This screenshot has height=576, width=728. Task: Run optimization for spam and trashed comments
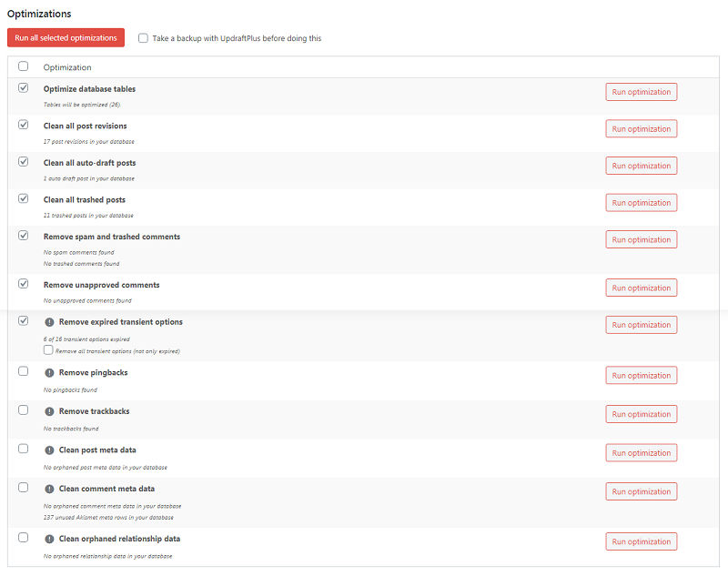point(642,239)
